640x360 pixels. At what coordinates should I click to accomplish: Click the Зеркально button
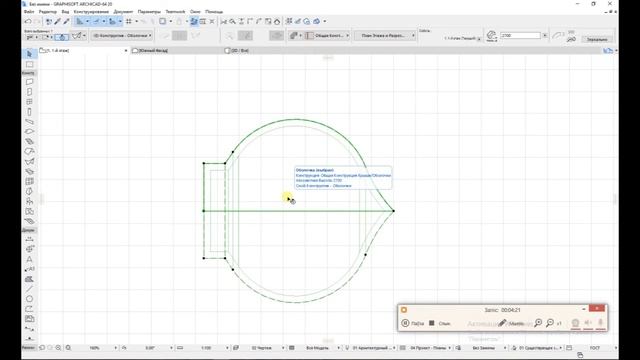[x=597, y=39]
